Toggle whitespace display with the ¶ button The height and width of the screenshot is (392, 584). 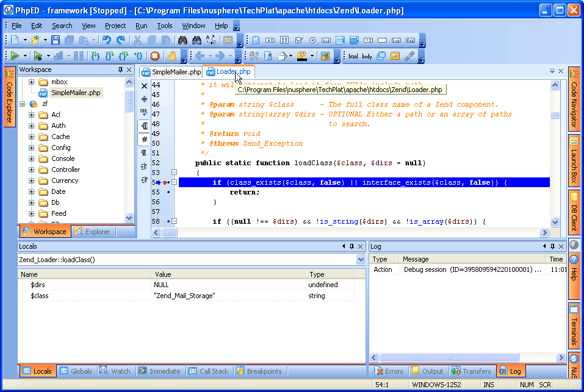point(145,153)
